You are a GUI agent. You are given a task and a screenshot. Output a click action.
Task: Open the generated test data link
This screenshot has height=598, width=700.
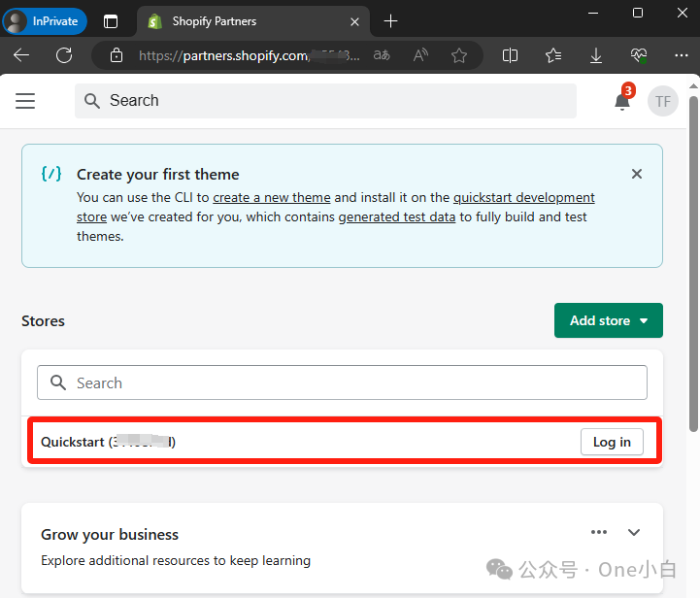click(397, 217)
